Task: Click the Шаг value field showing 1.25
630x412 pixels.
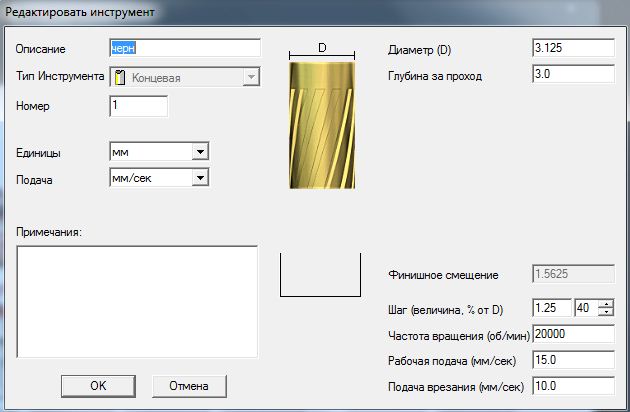Action: point(553,308)
